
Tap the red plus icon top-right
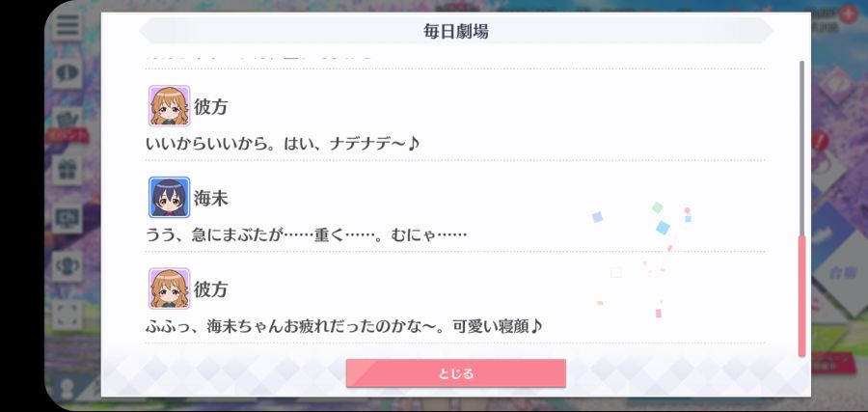[847, 14]
